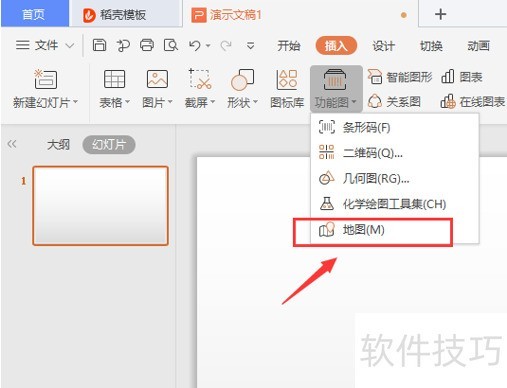Choose 地图(M) from the menu

point(395,230)
